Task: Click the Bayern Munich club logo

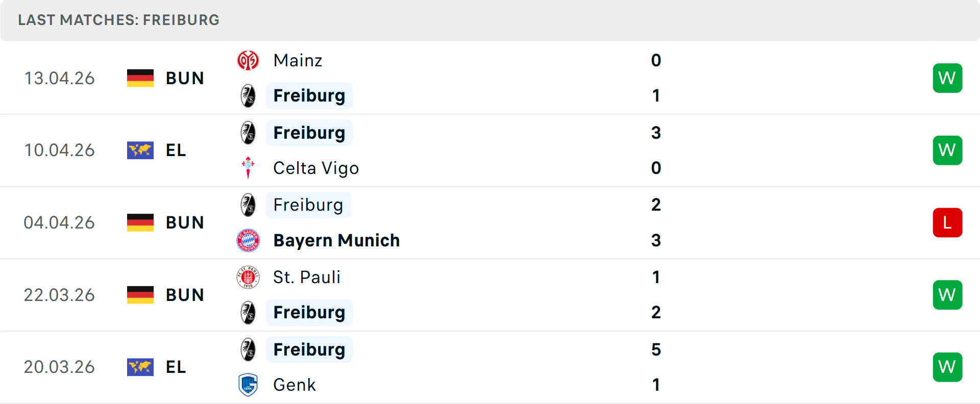Action: [x=248, y=240]
